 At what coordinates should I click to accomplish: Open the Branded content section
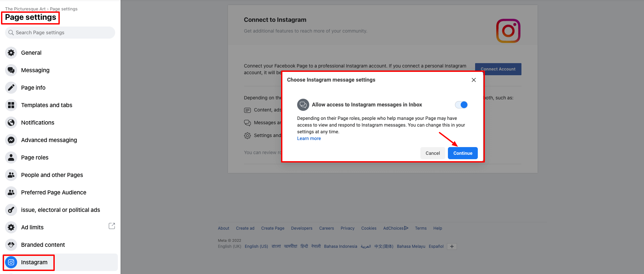(x=60, y=245)
